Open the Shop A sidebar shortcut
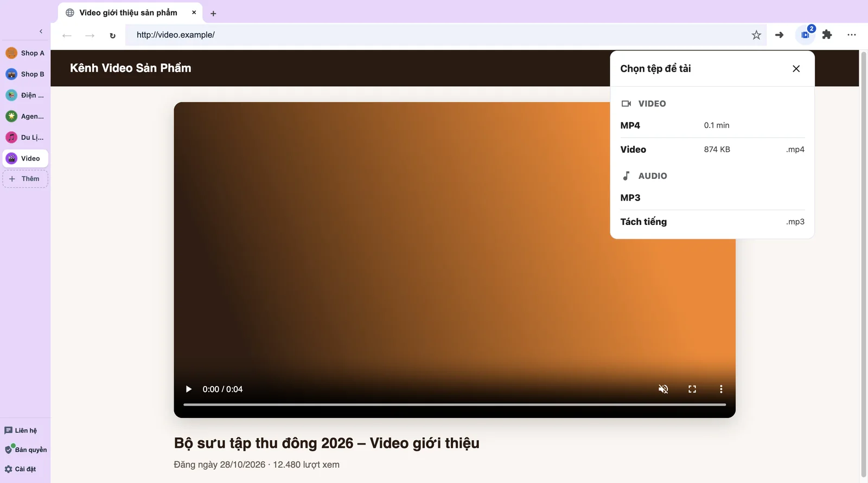The height and width of the screenshot is (483, 868). pyautogui.click(x=25, y=53)
